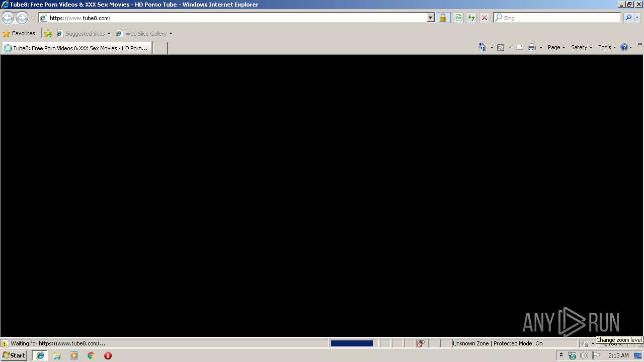Print the page with the printer icon
644x362 pixels.
click(532, 47)
